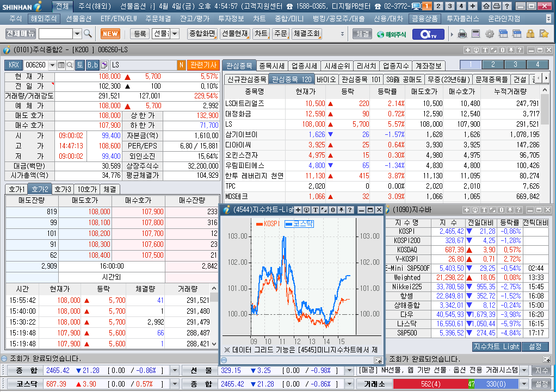This screenshot has height=392, width=556.
Task: Click the B,b font size button
Action: point(92,65)
